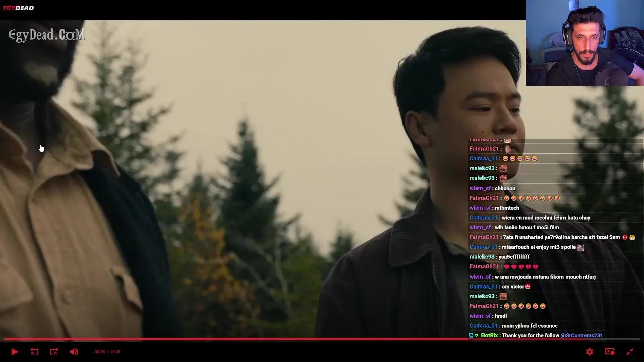The height and width of the screenshot is (362, 644).
Task: Click the play button in the player bar
Action: (14, 352)
